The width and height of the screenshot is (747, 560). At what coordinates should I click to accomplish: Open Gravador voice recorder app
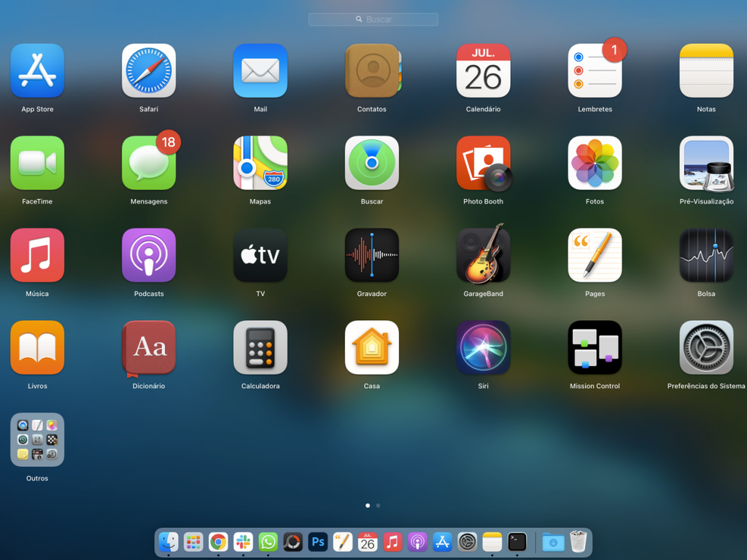tap(371, 255)
